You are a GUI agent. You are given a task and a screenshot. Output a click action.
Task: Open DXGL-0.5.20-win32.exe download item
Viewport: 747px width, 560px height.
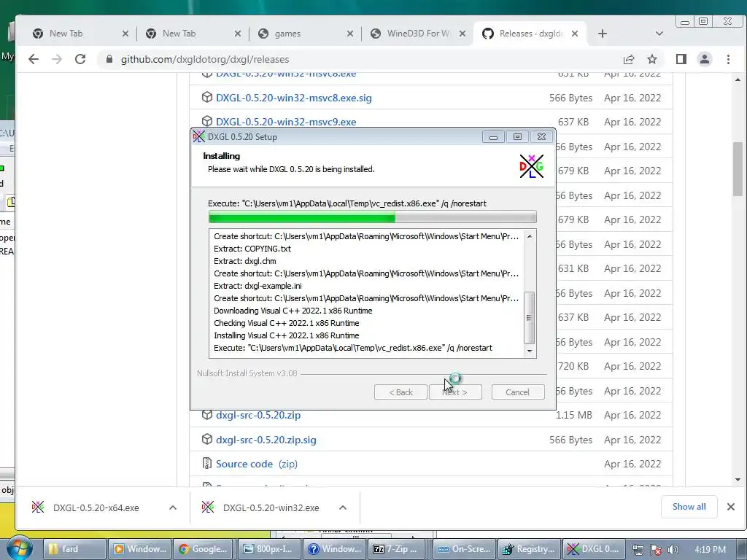[x=271, y=507]
